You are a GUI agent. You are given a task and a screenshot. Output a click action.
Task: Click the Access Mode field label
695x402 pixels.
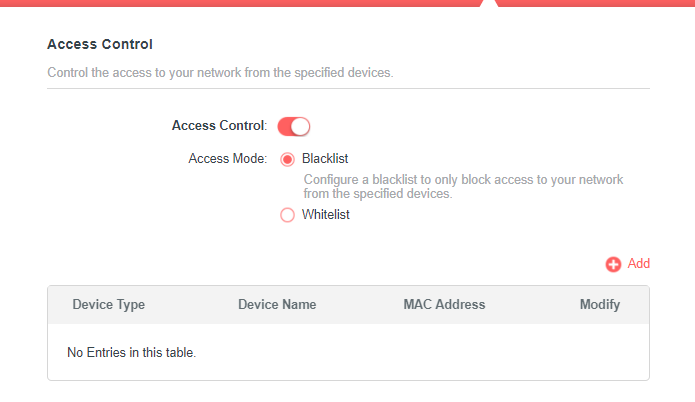(x=227, y=159)
